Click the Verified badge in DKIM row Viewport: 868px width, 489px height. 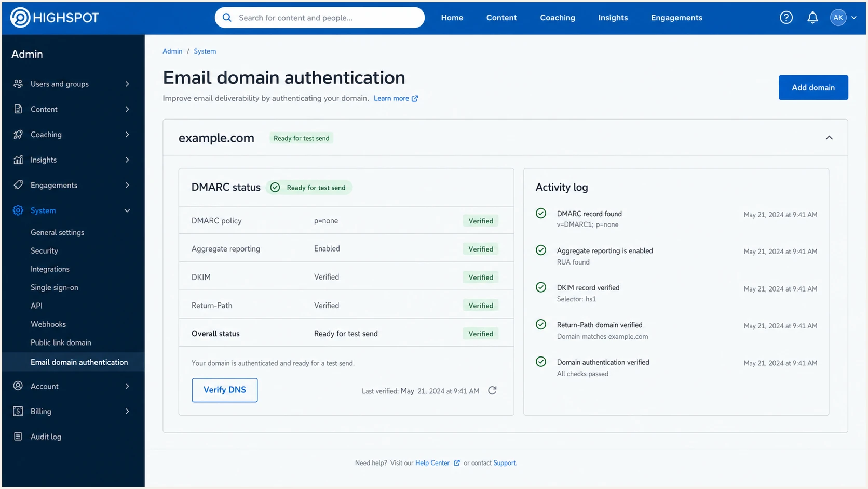[481, 277]
